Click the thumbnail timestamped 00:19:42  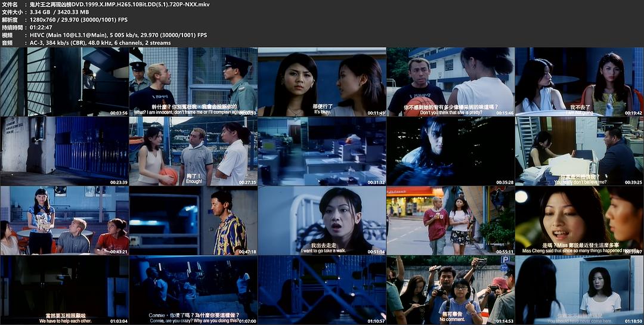(x=579, y=82)
